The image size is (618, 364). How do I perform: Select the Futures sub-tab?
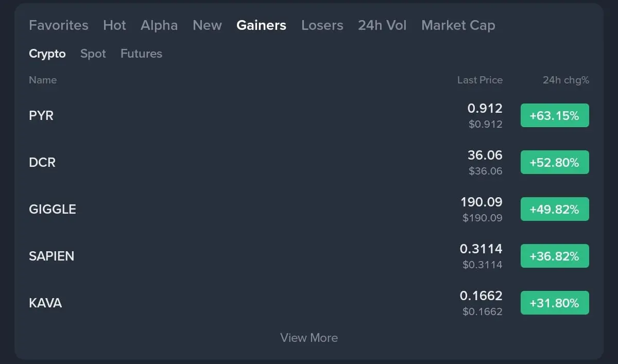click(141, 54)
